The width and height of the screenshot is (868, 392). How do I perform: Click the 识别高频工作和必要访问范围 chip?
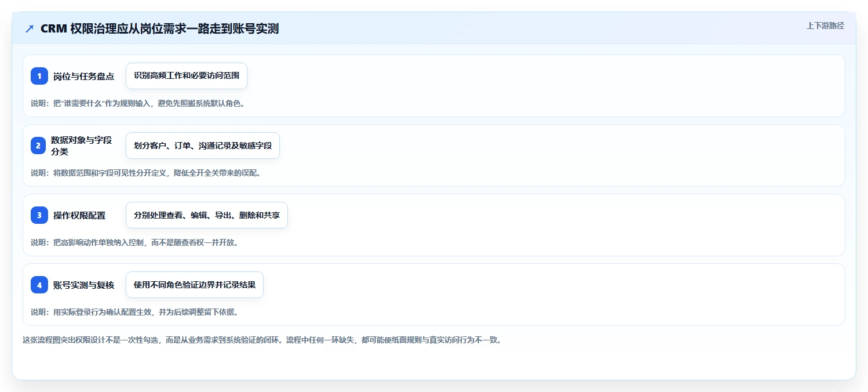click(x=187, y=76)
